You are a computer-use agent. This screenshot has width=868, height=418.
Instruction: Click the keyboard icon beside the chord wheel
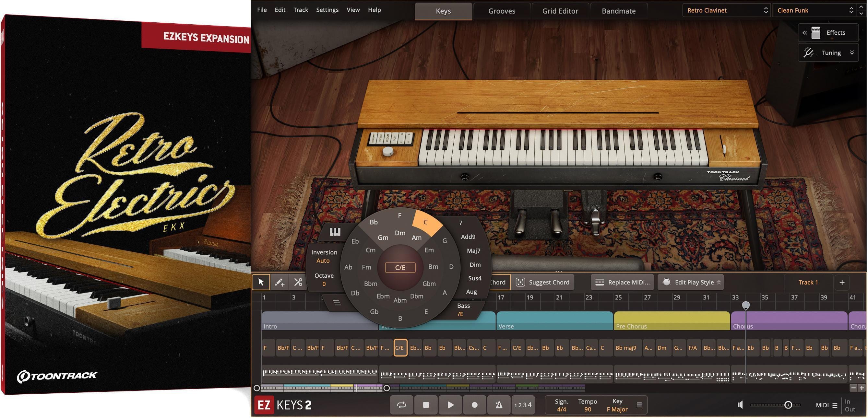pos(335,231)
